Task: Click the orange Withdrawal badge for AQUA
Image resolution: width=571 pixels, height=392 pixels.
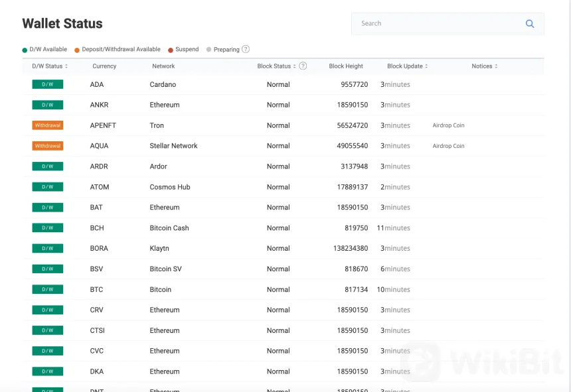Action: pyautogui.click(x=48, y=146)
